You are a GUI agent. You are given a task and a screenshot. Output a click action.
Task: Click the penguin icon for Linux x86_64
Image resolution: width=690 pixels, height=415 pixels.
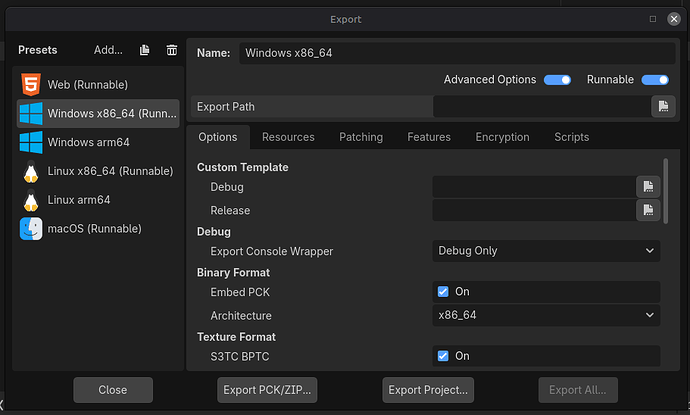(x=31, y=171)
